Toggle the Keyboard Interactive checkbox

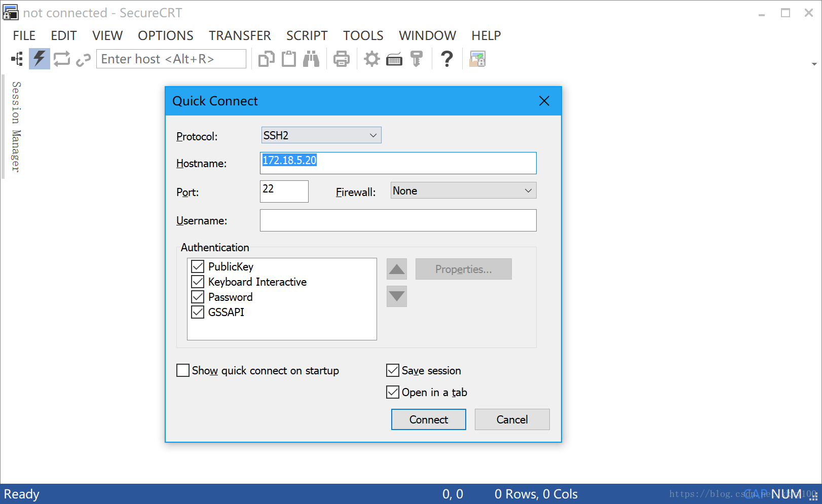(x=198, y=282)
